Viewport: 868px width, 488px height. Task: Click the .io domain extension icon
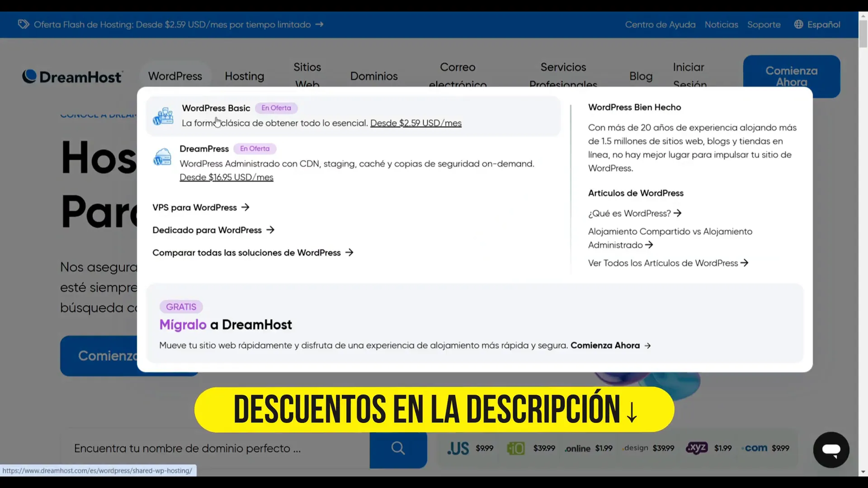pyautogui.click(x=515, y=448)
